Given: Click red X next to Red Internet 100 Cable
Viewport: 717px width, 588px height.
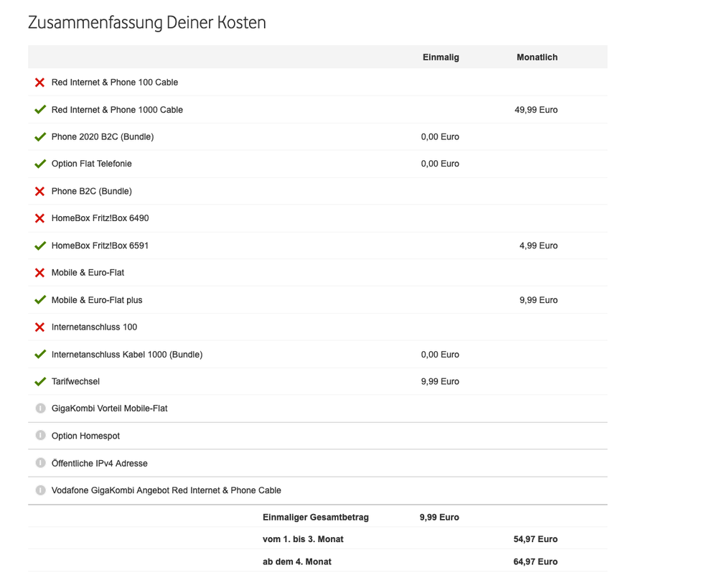Looking at the screenshot, I should tap(40, 83).
